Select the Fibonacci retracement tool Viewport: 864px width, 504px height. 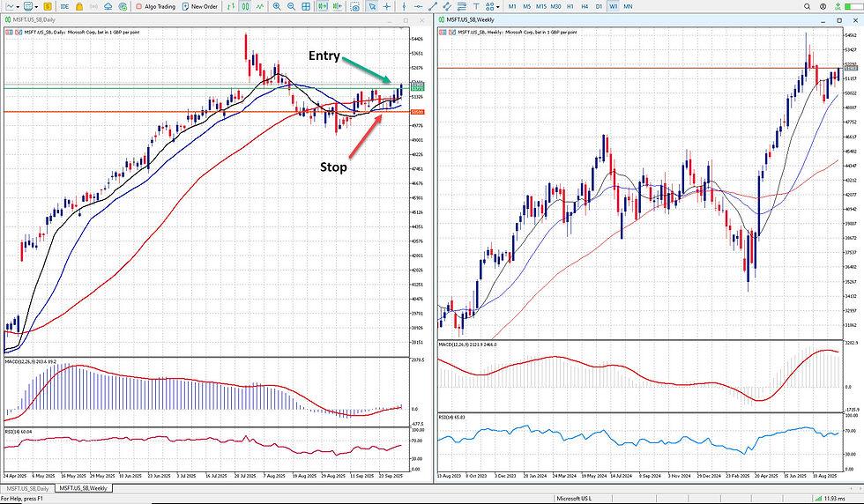(461, 7)
